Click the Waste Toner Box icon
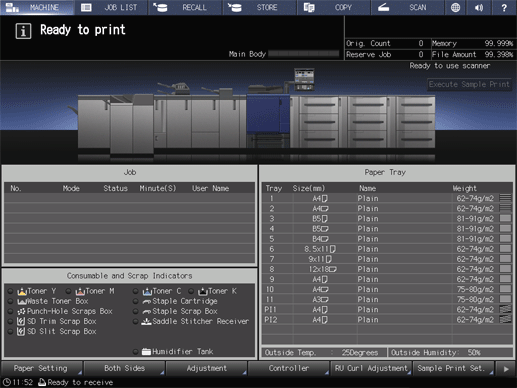Viewport: 517px width, 388px height. pyautogui.click(x=22, y=301)
